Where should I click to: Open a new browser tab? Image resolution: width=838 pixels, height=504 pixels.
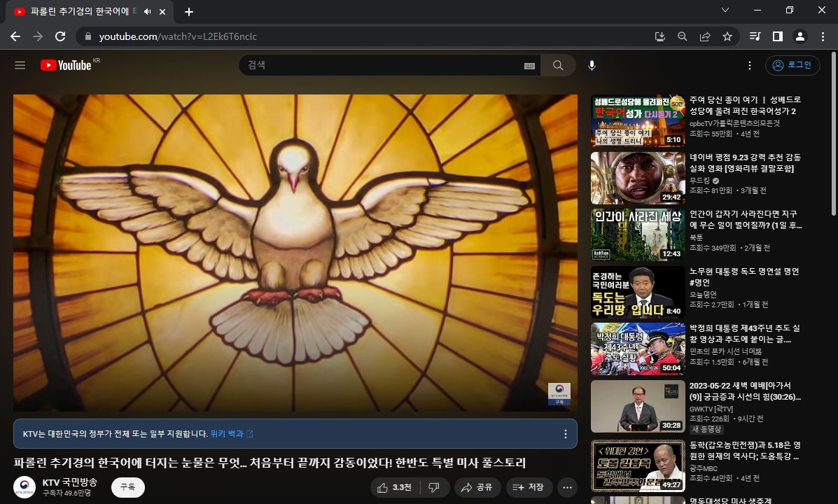(x=188, y=12)
